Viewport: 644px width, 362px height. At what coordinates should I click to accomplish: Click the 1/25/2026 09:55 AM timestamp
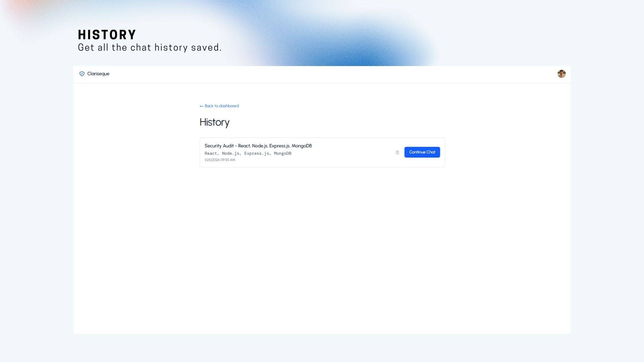point(220,160)
